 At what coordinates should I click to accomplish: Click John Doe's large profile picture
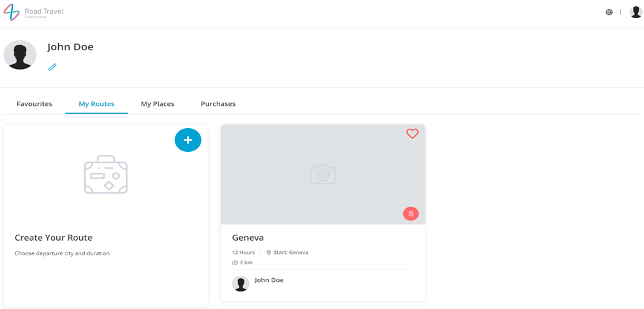point(20,54)
